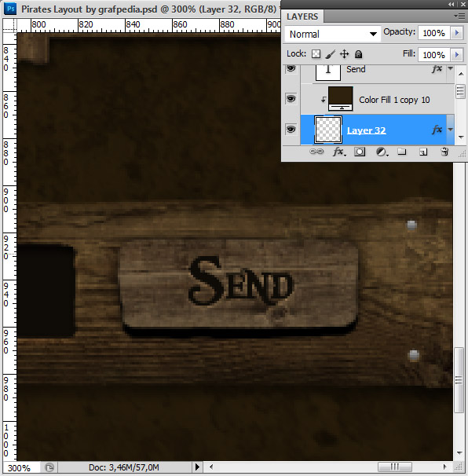Create a new group folder
Screen dimensions: 468x476
click(x=402, y=152)
